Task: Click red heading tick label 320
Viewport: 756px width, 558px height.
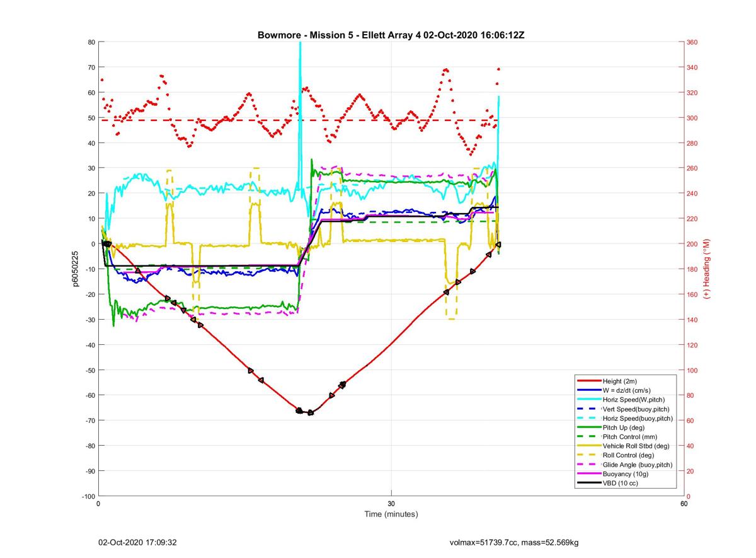Action: coord(692,93)
